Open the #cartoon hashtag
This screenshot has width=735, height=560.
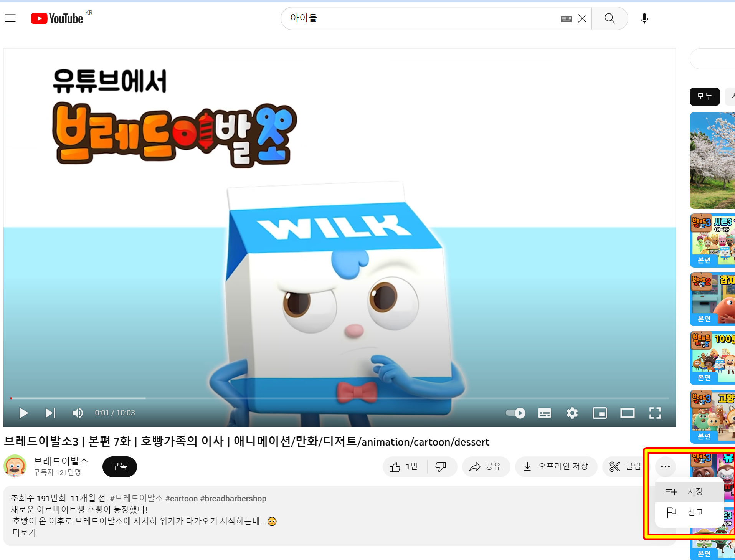click(x=182, y=498)
